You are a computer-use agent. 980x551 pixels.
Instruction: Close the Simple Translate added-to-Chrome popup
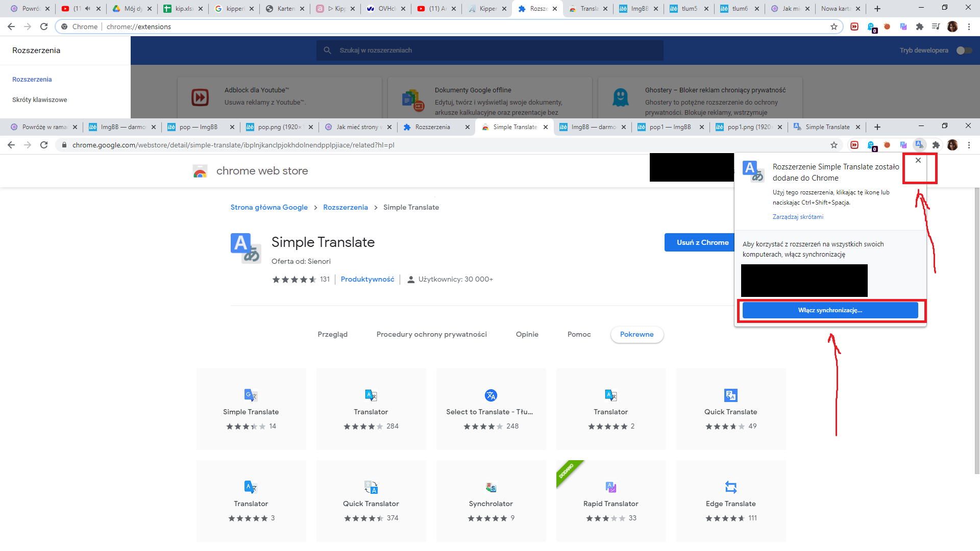(x=918, y=160)
